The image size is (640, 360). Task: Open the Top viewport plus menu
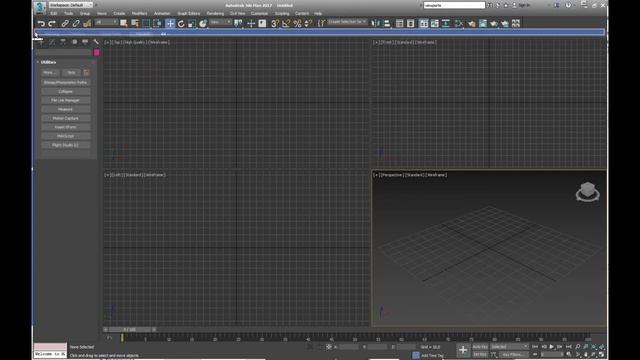107,42
